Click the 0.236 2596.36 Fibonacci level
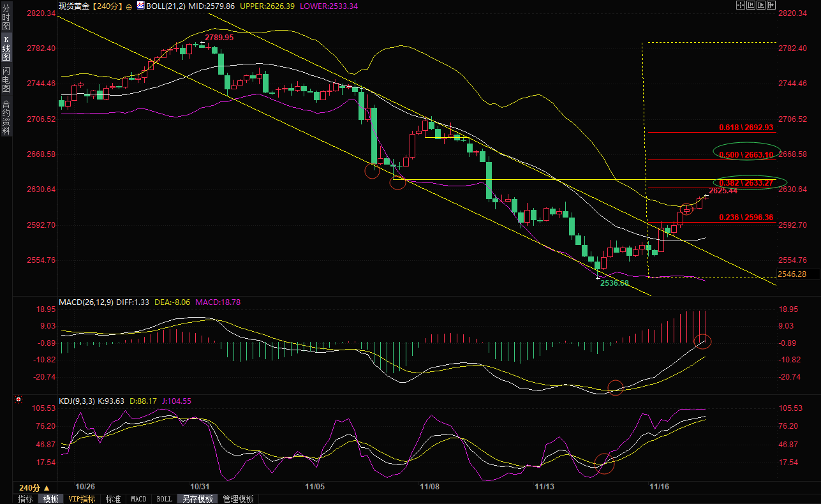Image resolution: width=821 pixels, height=504 pixels. tap(746, 218)
